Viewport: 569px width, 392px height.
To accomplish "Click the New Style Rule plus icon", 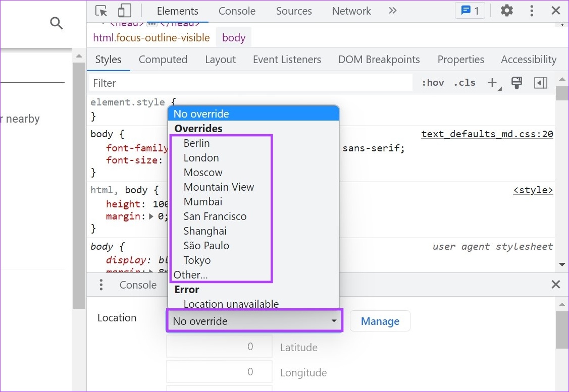I will tap(492, 82).
